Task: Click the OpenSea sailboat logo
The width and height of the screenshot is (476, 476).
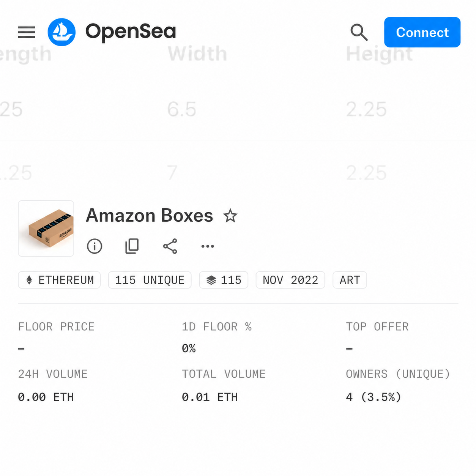Action: (61, 32)
